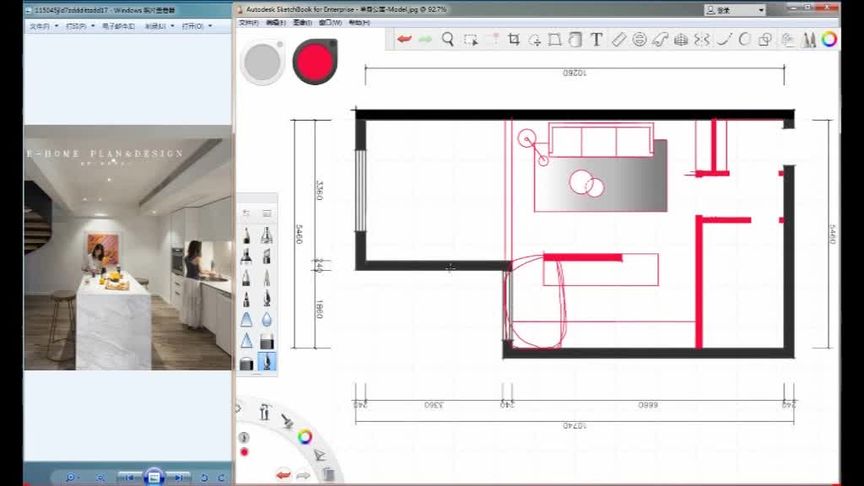This screenshot has height=486, width=864.
Task: Click the gray brush size puck
Action: click(x=262, y=62)
